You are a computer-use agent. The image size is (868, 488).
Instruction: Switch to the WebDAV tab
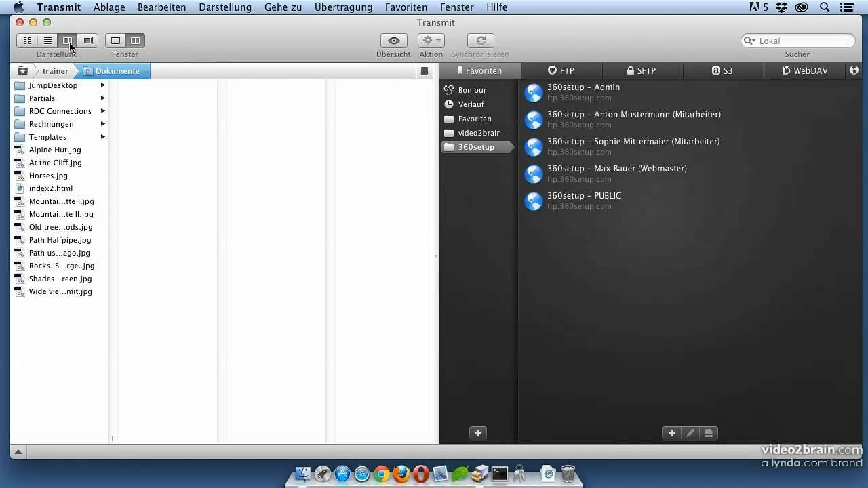pos(805,70)
